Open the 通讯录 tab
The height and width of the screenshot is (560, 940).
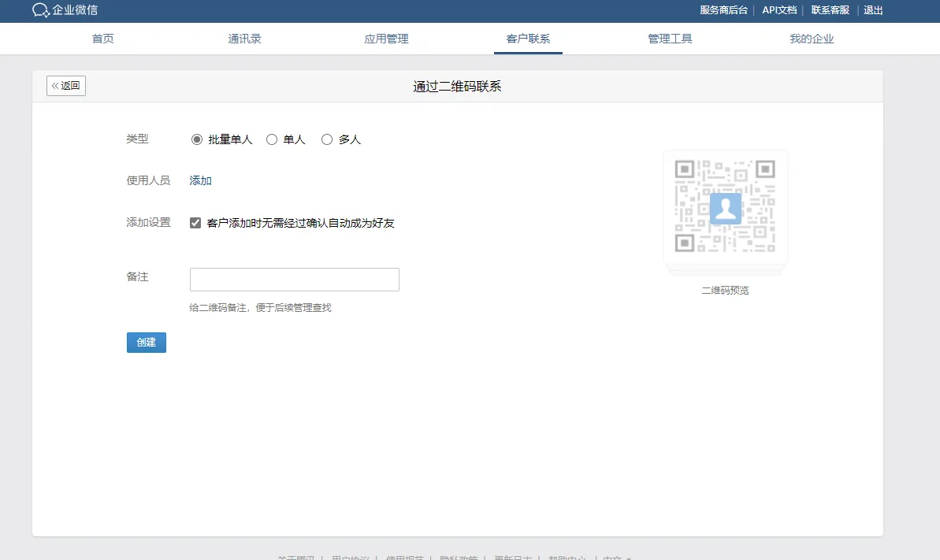pos(244,39)
